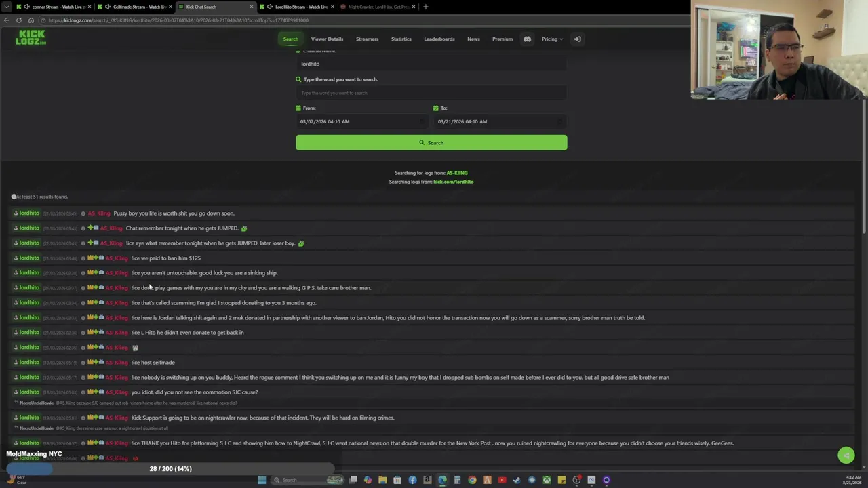The image size is (868, 488).
Task: Switch to LordHito Stream tab
Action: [296, 7]
